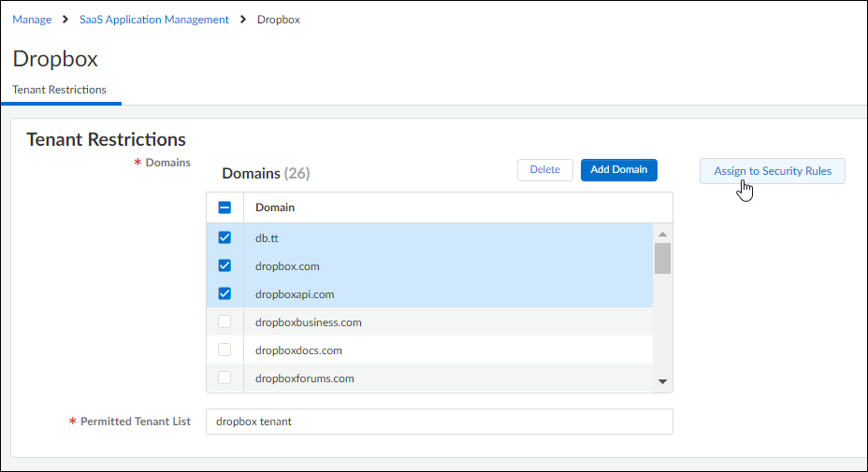Open the Tenant Restrictions tab
Screen dimensions: 868x472
coord(60,90)
